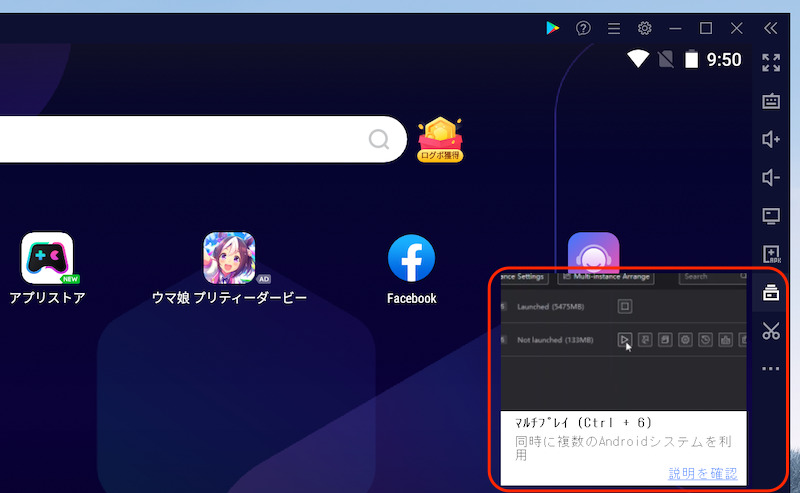The height and width of the screenshot is (493, 800).
Task: Toggle fullscreen mode in sidebar
Action: click(x=771, y=63)
